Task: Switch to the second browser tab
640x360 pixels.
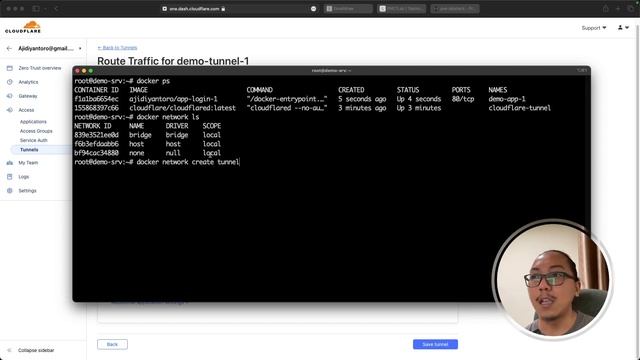Action: point(402,9)
